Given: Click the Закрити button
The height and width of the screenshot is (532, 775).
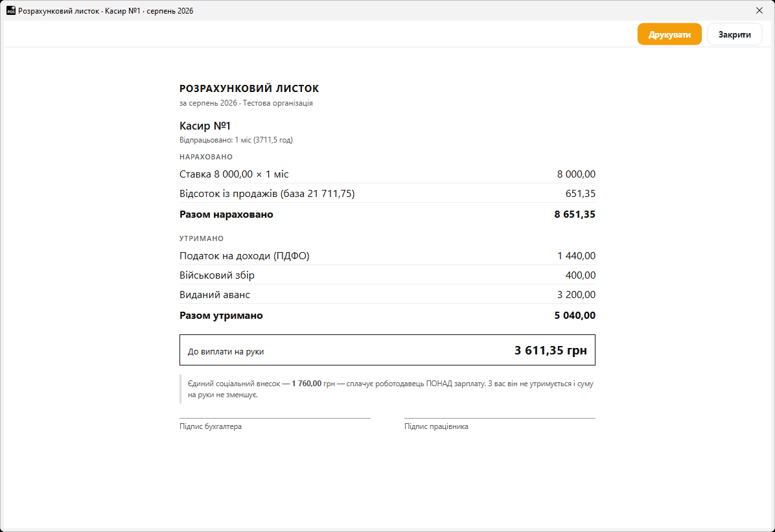Looking at the screenshot, I should 734,34.
